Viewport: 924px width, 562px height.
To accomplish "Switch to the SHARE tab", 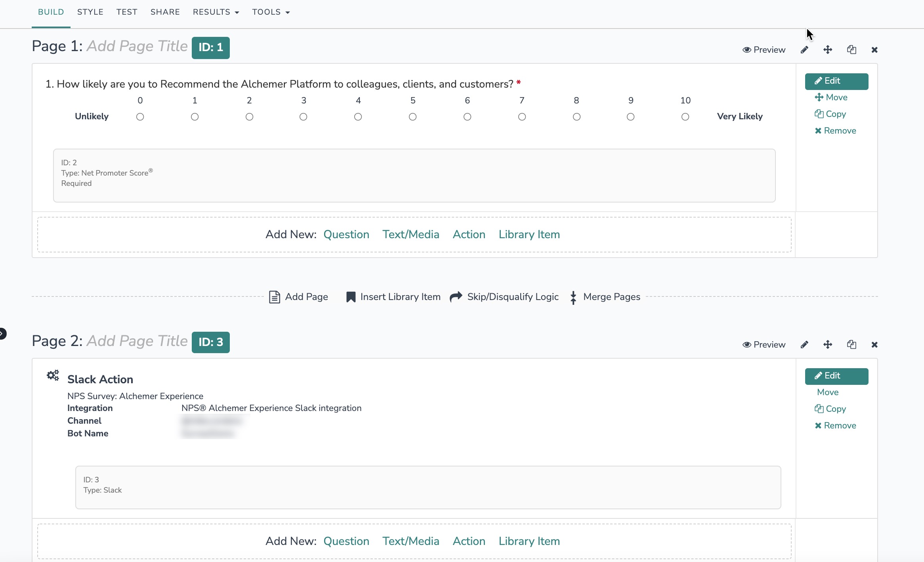I will tap(165, 12).
